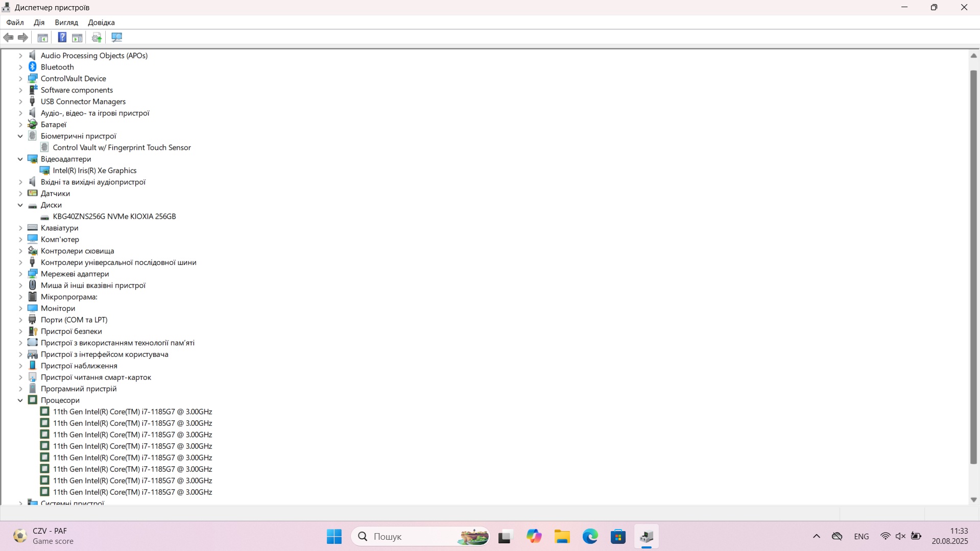Click the Батареї battery icon
980x551 pixels.
click(x=33, y=124)
